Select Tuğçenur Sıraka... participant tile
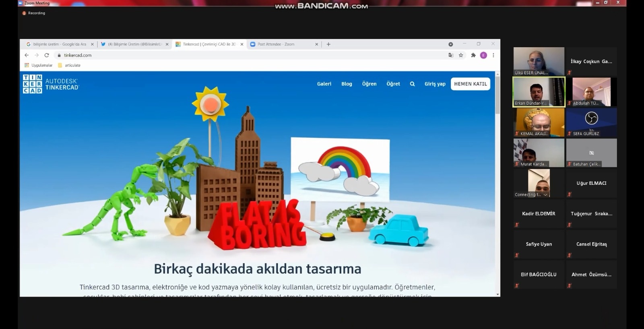 click(591, 214)
